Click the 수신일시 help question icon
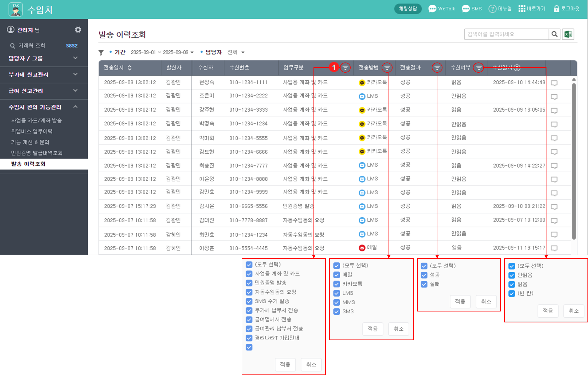The image size is (588, 375). [x=517, y=68]
